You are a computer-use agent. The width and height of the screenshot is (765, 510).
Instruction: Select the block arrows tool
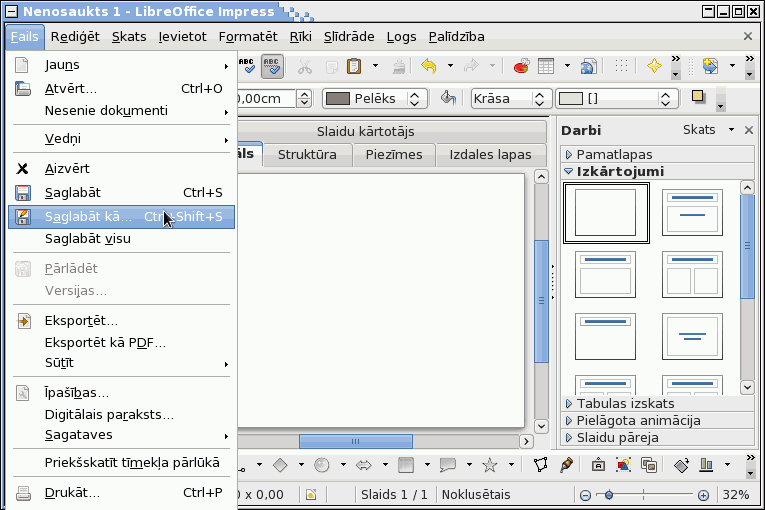[x=364, y=465]
